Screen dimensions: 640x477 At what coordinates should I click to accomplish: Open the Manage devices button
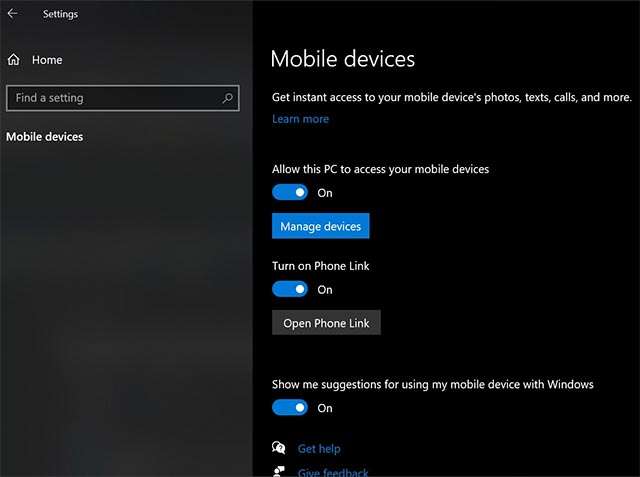(320, 226)
